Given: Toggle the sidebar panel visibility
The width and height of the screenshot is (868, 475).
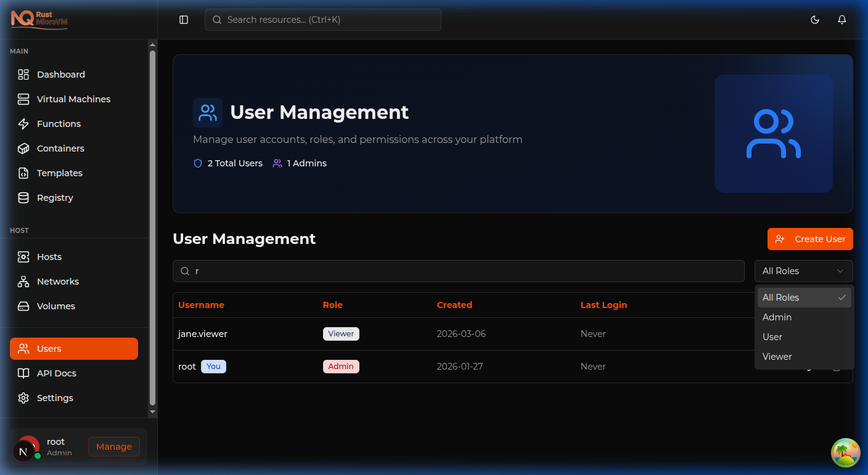Looking at the screenshot, I should [183, 19].
